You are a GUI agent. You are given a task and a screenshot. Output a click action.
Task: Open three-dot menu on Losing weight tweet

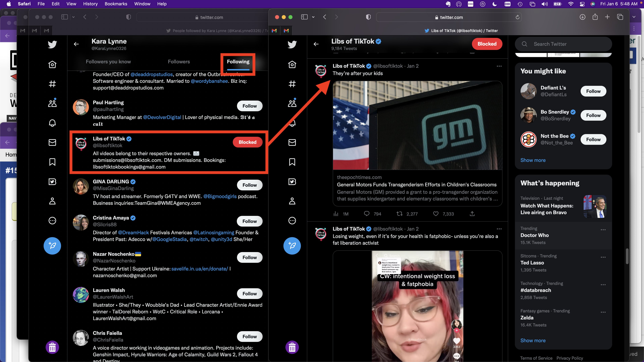pos(499,229)
